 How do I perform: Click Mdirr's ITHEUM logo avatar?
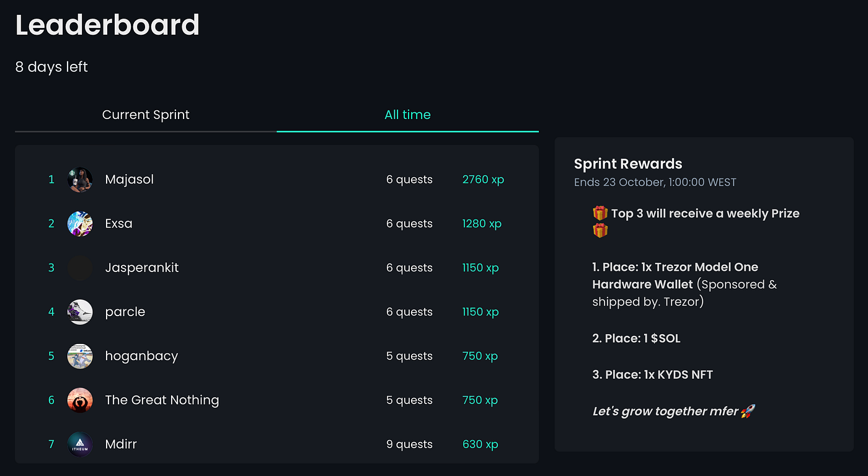tap(79, 444)
